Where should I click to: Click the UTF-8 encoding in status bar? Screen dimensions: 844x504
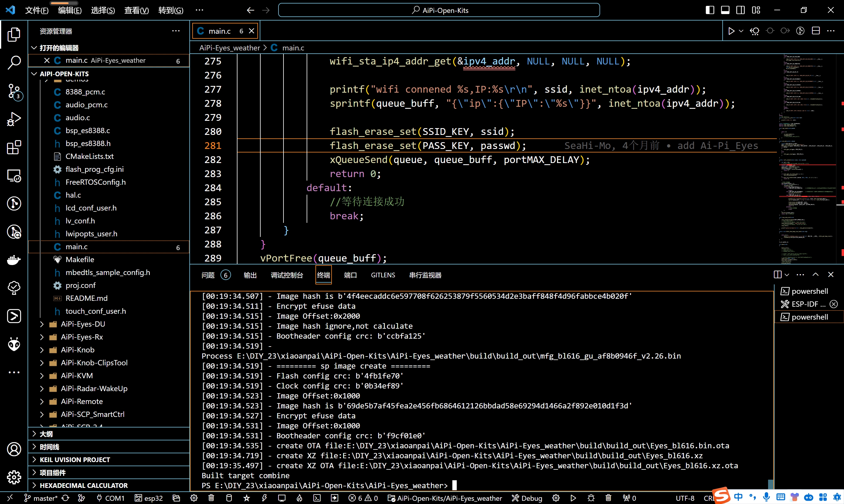coord(685,498)
